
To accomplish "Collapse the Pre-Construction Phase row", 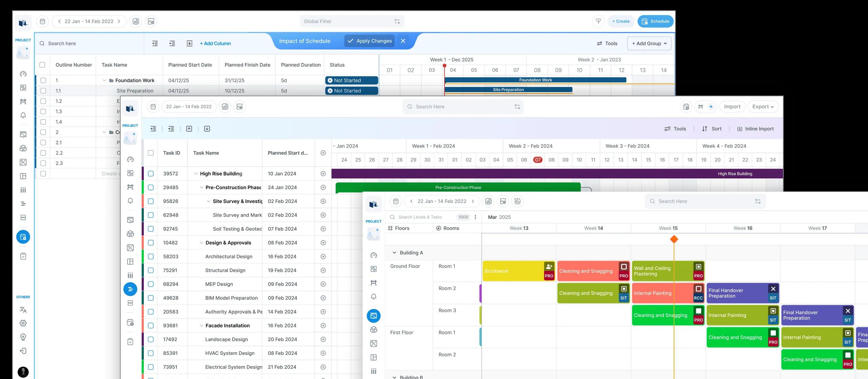I will pos(201,187).
